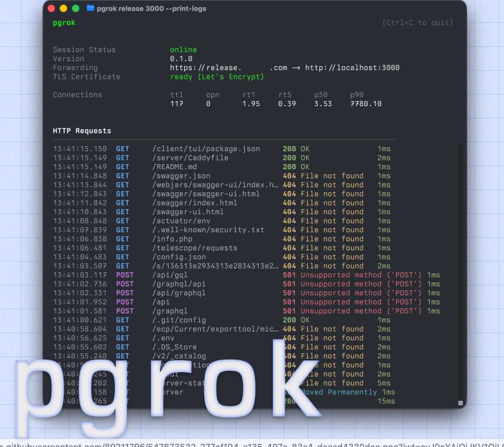Click the '(Ctrl+C to quit)' hint text
This screenshot has width=504, height=447.
[x=417, y=23]
